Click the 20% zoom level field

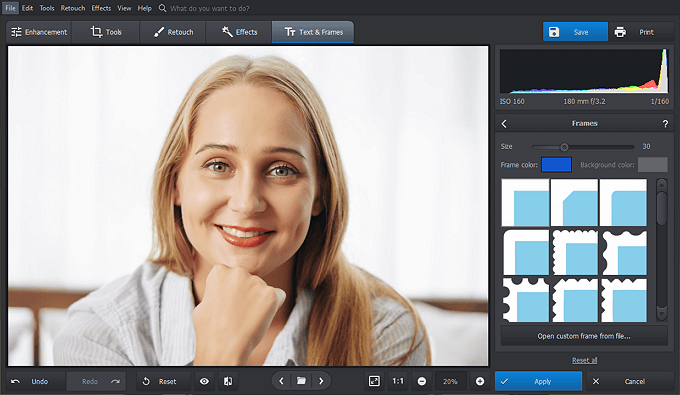click(450, 382)
